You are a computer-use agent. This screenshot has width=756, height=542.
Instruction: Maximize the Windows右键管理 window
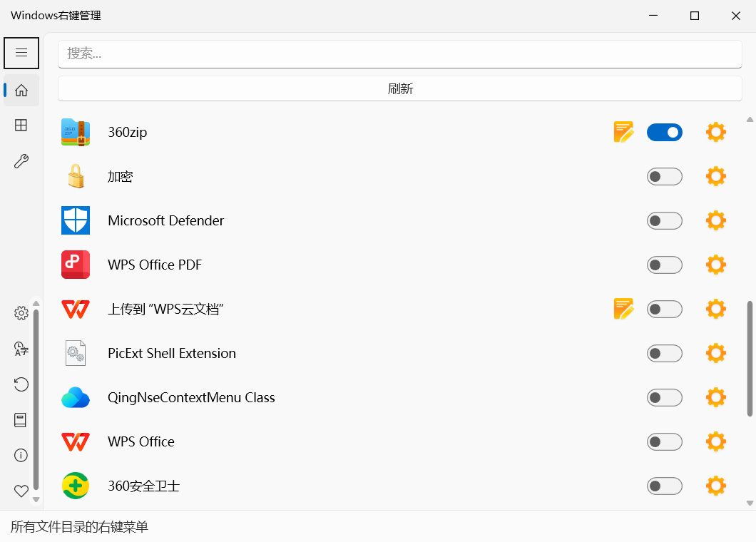click(694, 16)
